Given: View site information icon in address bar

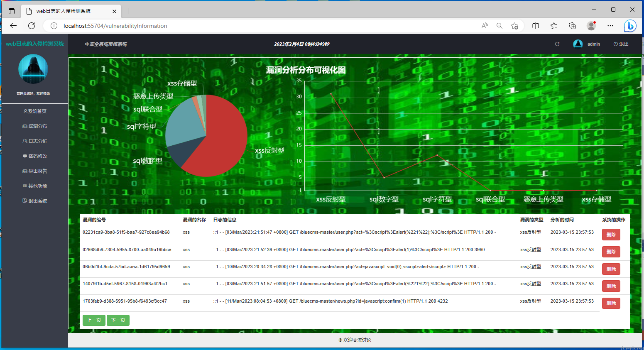Looking at the screenshot, I should tap(54, 26).
